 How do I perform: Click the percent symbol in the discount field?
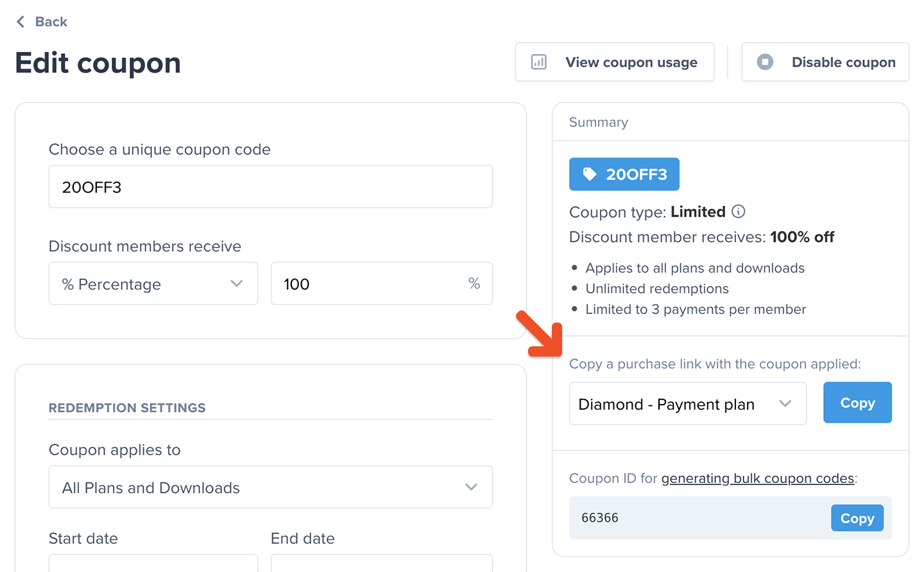[x=474, y=283]
